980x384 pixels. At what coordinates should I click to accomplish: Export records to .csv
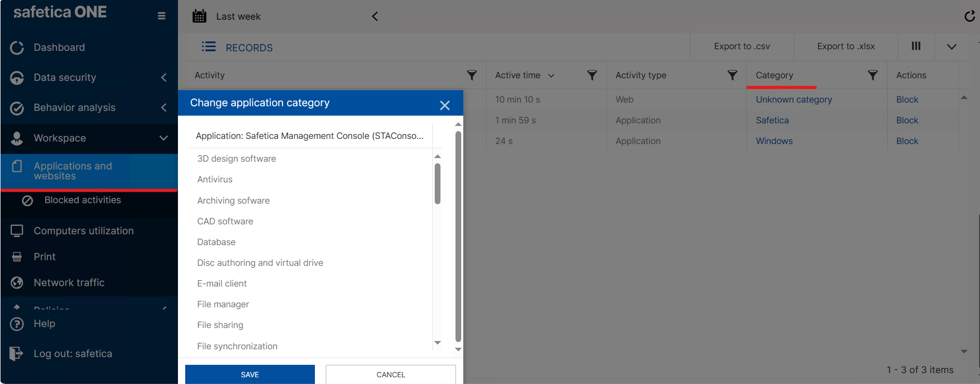pyautogui.click(x=742, y=47)
